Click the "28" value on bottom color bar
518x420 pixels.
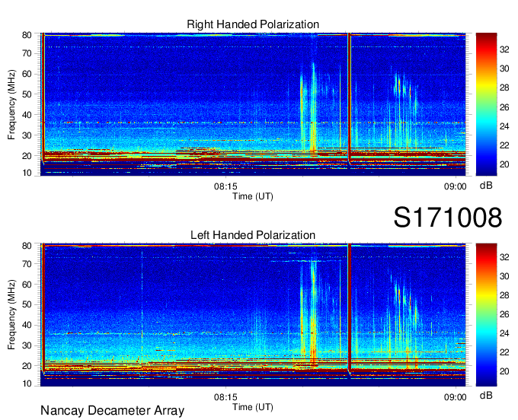tap(504, 295)
